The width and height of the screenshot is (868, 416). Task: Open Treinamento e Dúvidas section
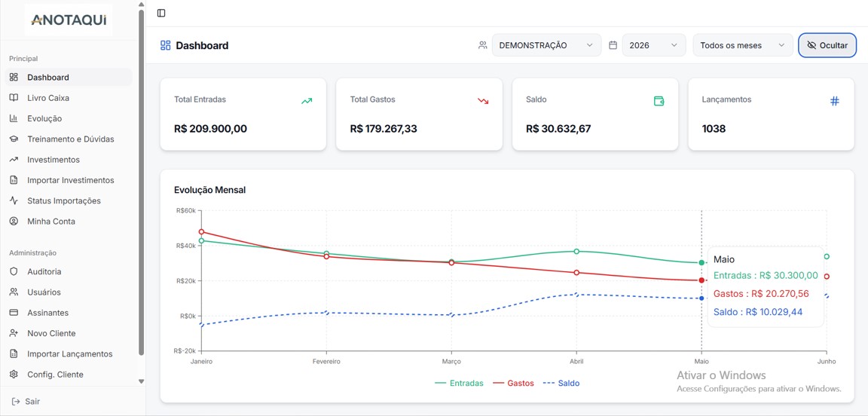[69, 139]
